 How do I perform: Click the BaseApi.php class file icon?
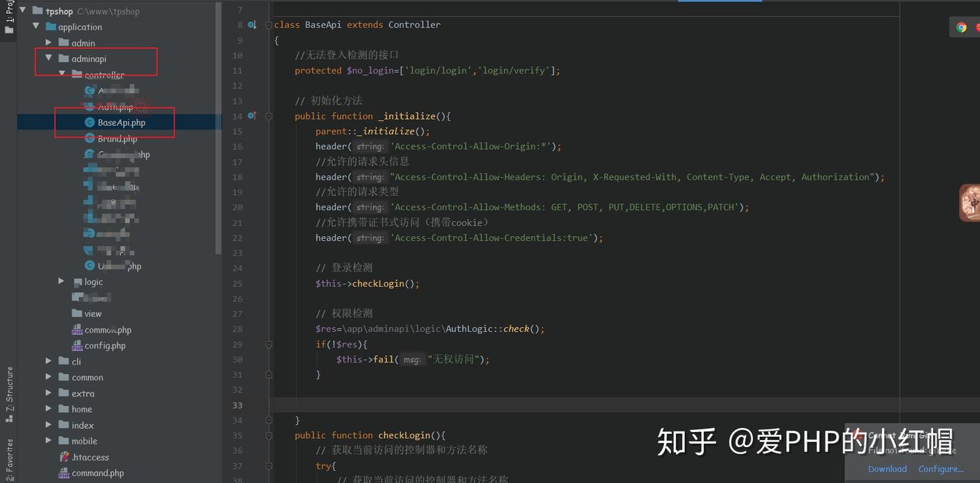90,122
